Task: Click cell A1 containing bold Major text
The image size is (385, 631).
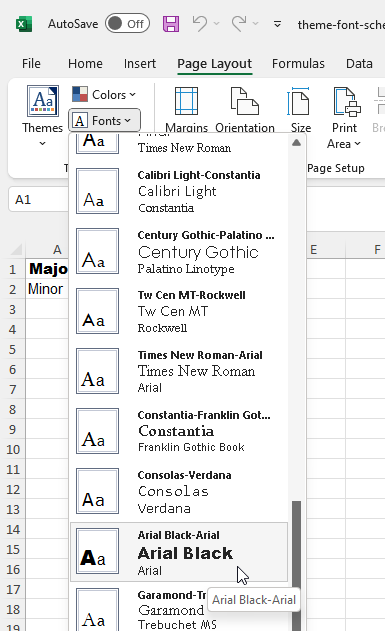Action: coord(47,269)
